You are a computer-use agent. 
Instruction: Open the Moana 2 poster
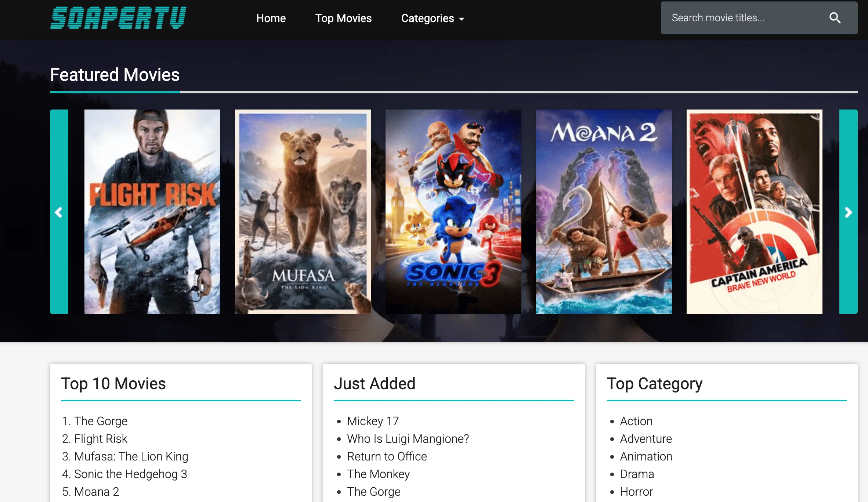click(x=604, y=212)
